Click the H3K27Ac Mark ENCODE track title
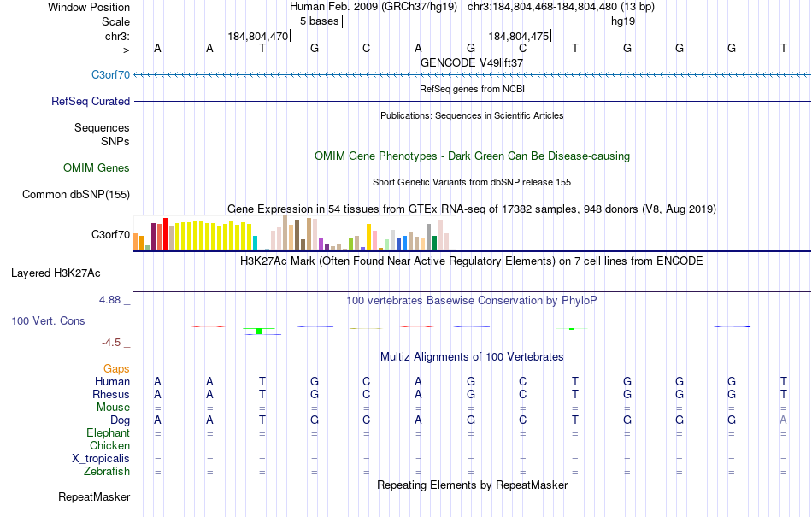The image size is (812, 517). pos(472,261)
